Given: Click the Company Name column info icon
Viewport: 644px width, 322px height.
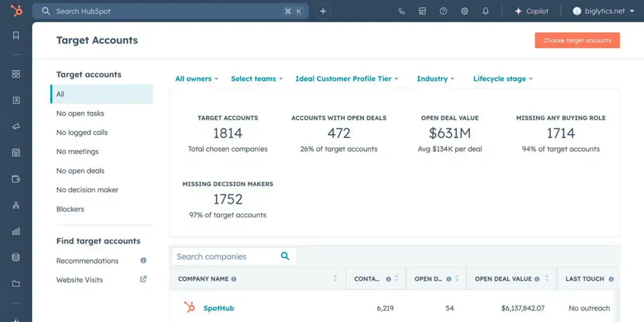Looking at the screenshot, I should [x=234, y=279].
